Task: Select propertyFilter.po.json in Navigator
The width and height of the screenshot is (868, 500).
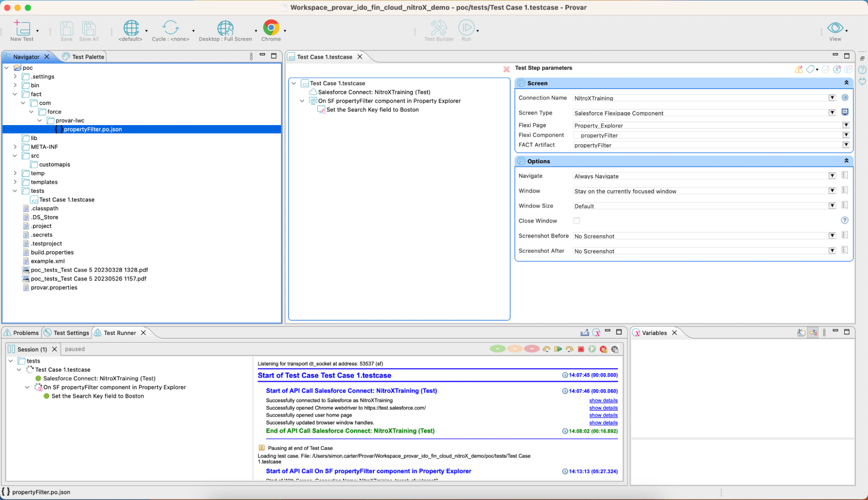Action: point(92,129)
